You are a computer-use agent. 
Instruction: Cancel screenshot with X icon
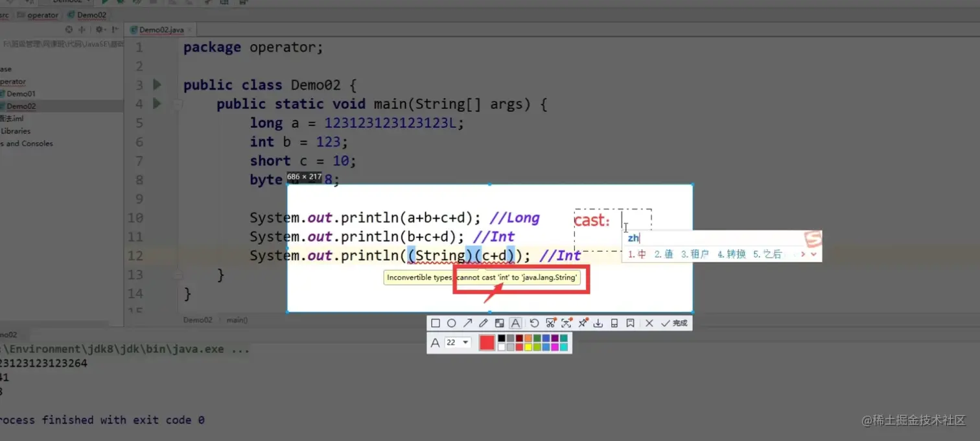[649, 322]
